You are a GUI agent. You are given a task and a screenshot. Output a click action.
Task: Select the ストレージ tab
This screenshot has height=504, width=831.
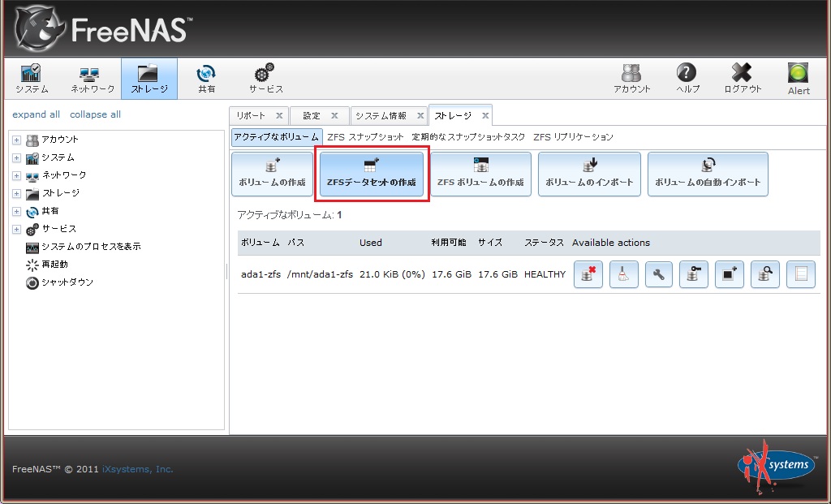pyautogui.click(x=453, y=115)
